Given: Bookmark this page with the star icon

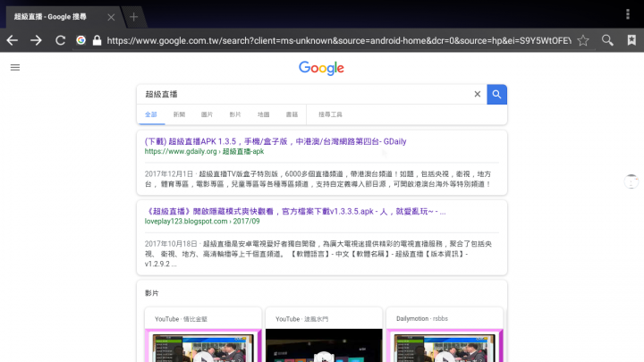Looking at the screenshot, I should pyautogui.click(x=583, y=40).
